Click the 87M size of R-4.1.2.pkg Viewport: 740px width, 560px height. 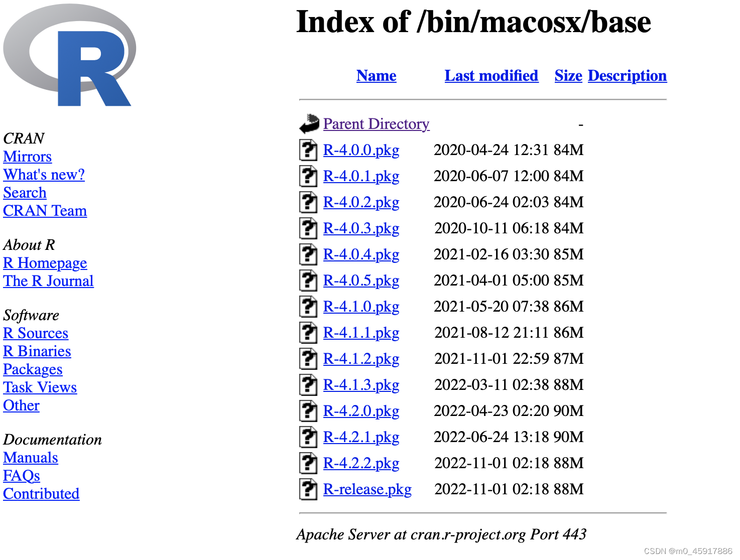569,359
